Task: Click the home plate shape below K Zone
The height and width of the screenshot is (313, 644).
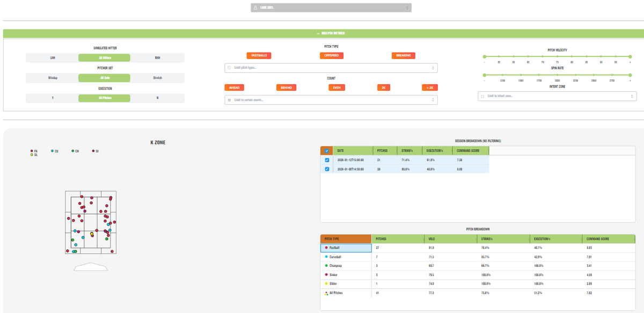Action: tap(91, 266)
